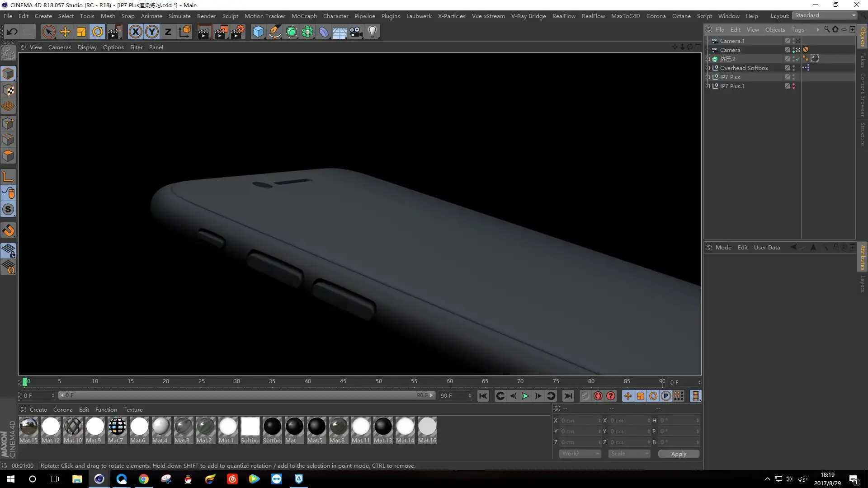The height and width of the screenshot is (488, 868).
Task: Select the Move tool in toolbar
Action: tap(65, 32)
